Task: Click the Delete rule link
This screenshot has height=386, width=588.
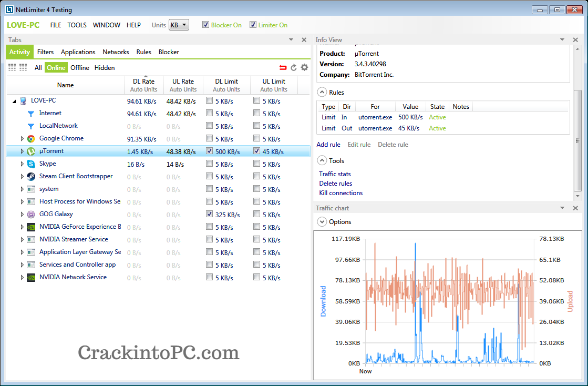Action: pyautogui.click(x=393, y=145)
